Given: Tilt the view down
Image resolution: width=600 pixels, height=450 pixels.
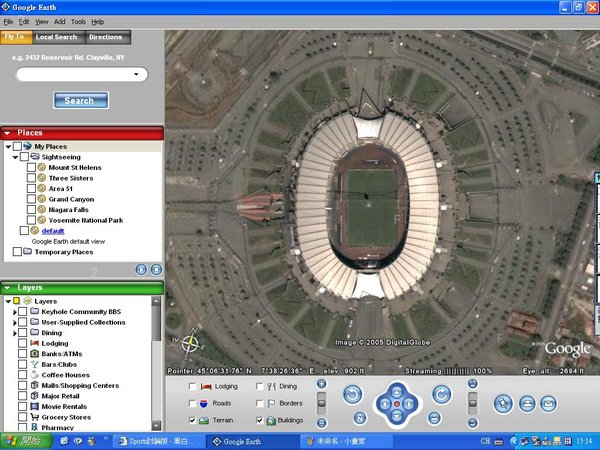Looking at the screenshot, I should [473, 423].
